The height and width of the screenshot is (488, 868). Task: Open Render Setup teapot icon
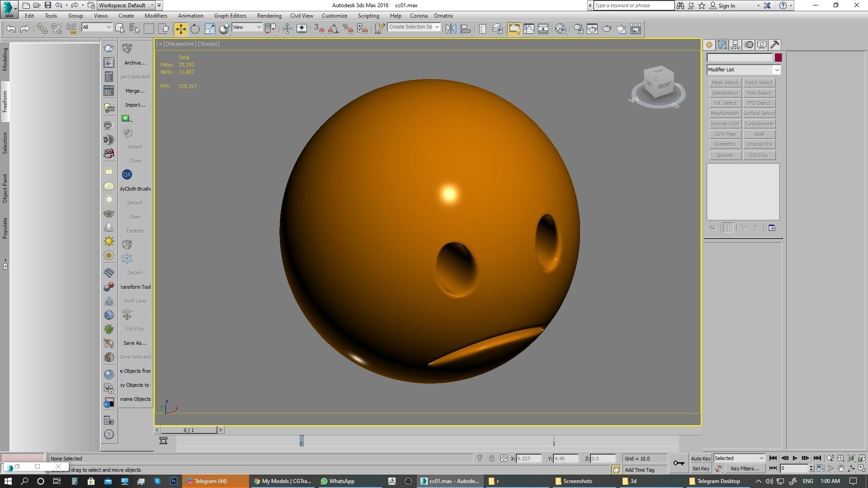[578, 29]
